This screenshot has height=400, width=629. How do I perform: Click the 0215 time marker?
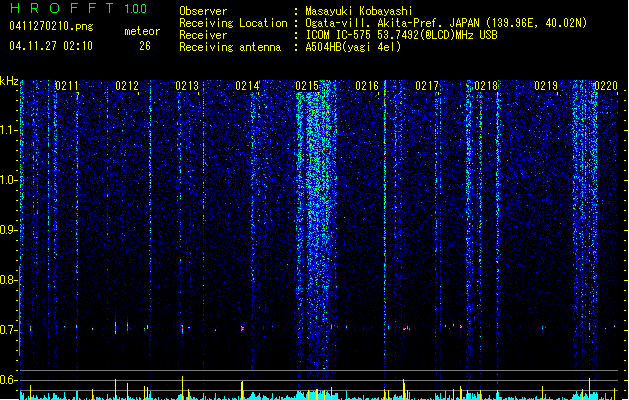tap(307, 86)
